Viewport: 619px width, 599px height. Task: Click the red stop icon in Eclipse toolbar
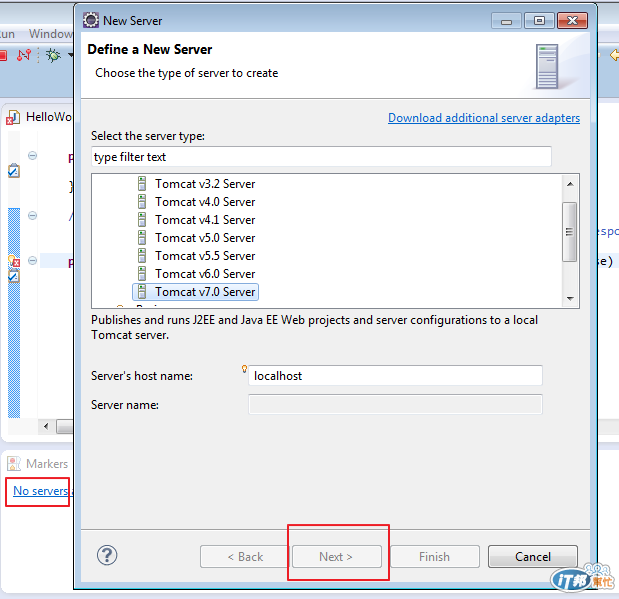3,55
